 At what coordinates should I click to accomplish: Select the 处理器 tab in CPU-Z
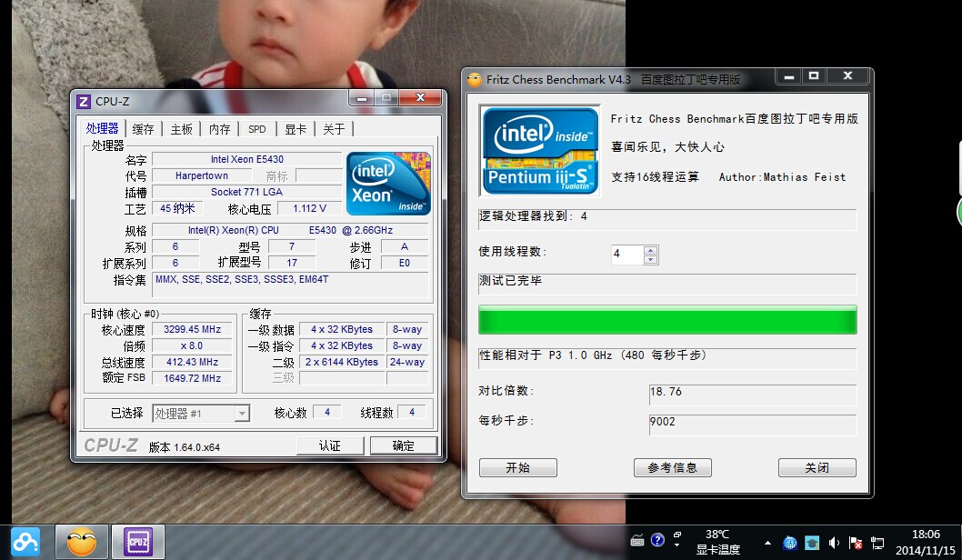103,128
